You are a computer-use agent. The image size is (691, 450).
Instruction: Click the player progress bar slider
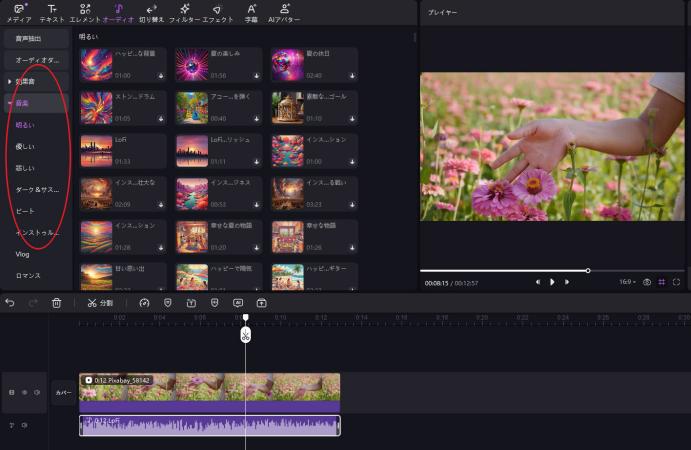pyautogui.click(x=588, y=271)
